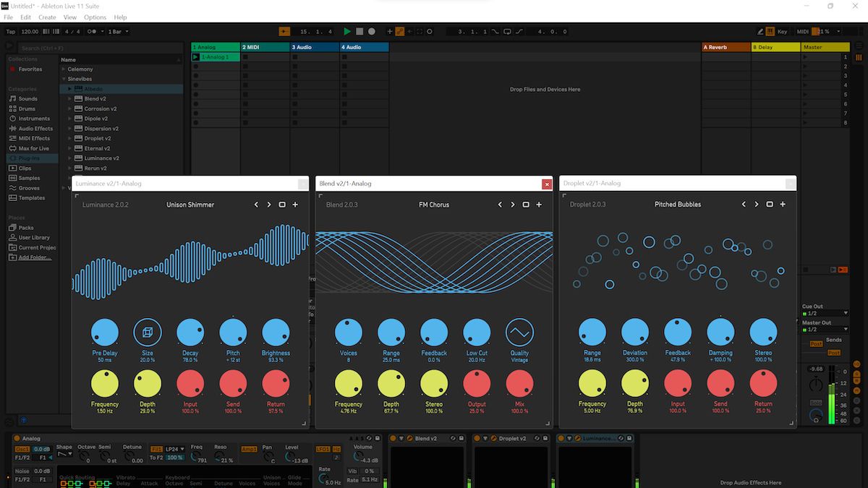Click the Voices knob in Blend plugin

(349, 333)
